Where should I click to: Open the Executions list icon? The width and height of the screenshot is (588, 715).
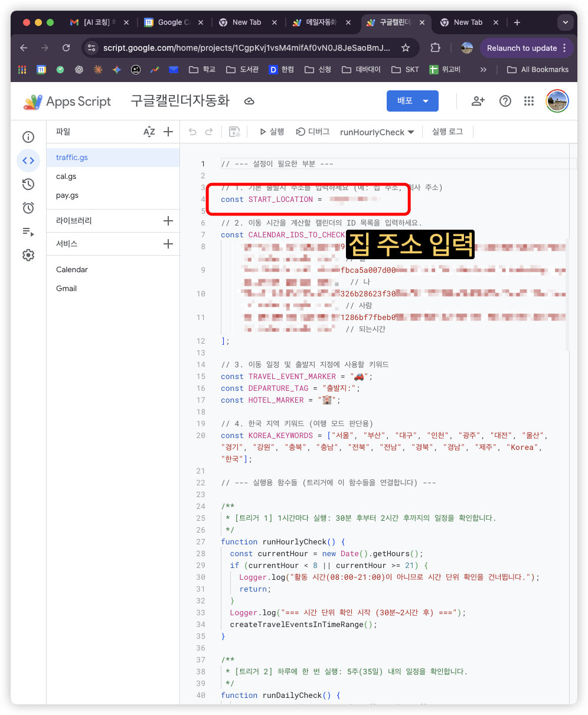pos(28,231)
